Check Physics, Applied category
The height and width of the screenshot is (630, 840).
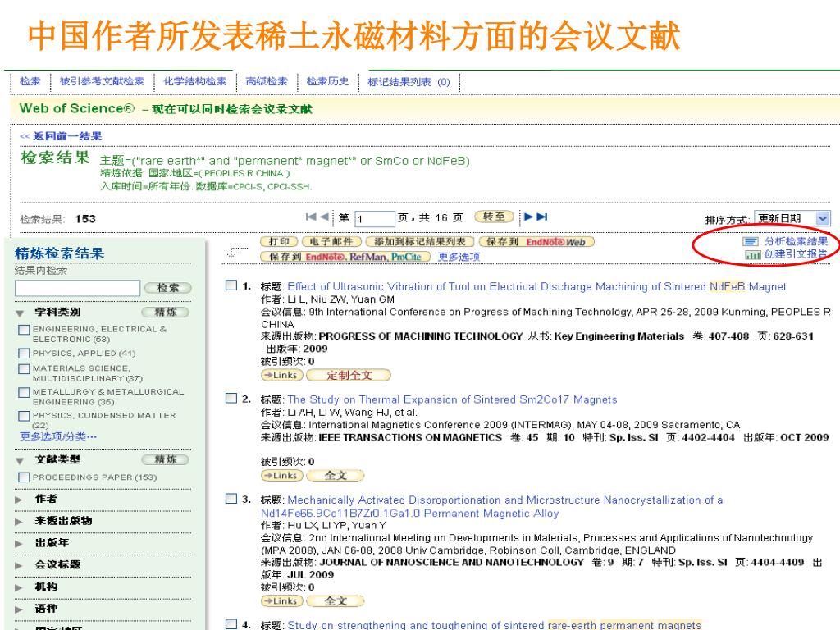pos(24,353)
